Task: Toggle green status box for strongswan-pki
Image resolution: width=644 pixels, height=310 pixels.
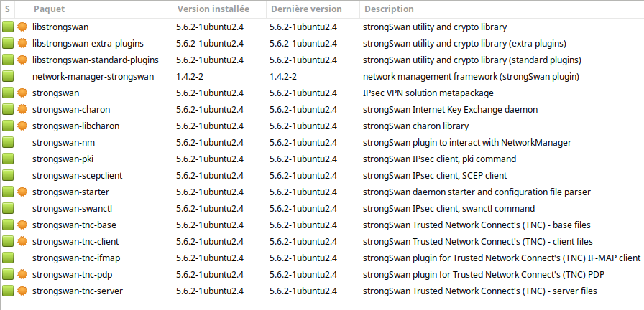Action: pyautogui.click(x=8, y=159)
